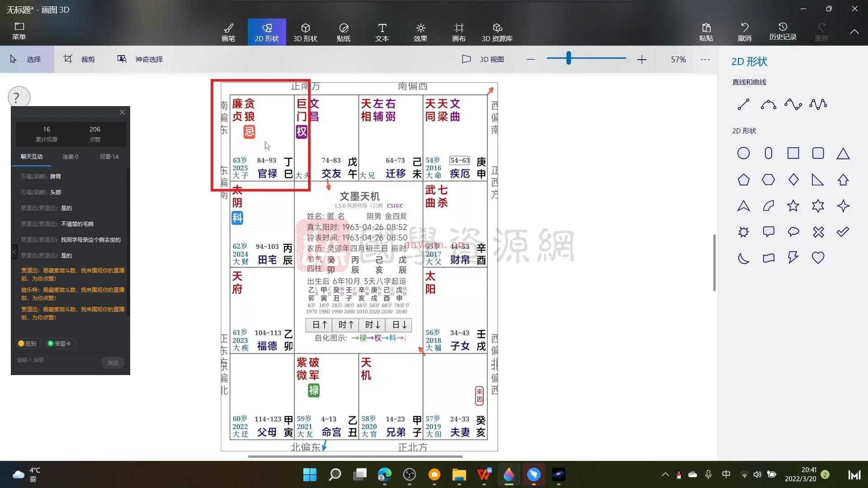868x488 pixels.
Task: Select the 3D资源库 icon
Action: pos(498,31)
